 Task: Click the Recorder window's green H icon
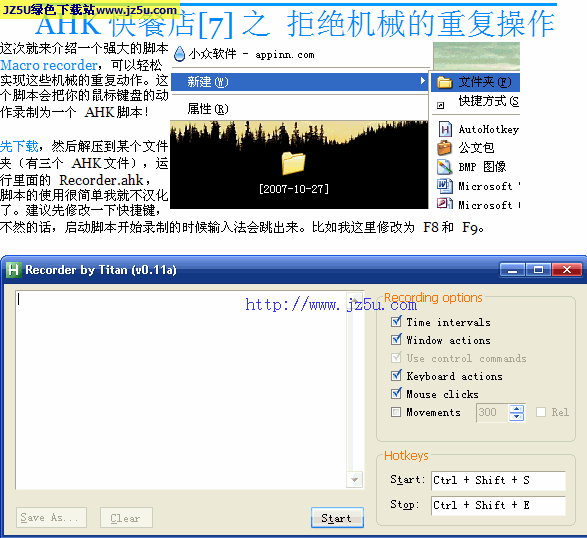click(13, 270)
